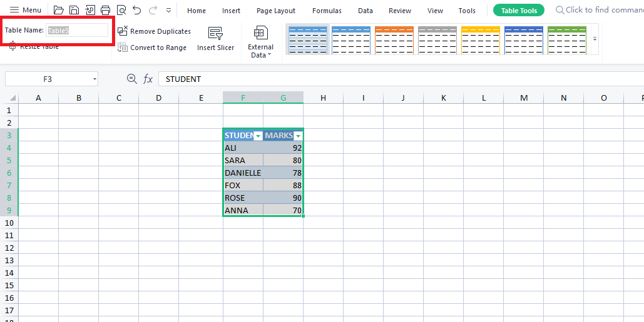Click the Name Box showing F3

coord(48,79)
